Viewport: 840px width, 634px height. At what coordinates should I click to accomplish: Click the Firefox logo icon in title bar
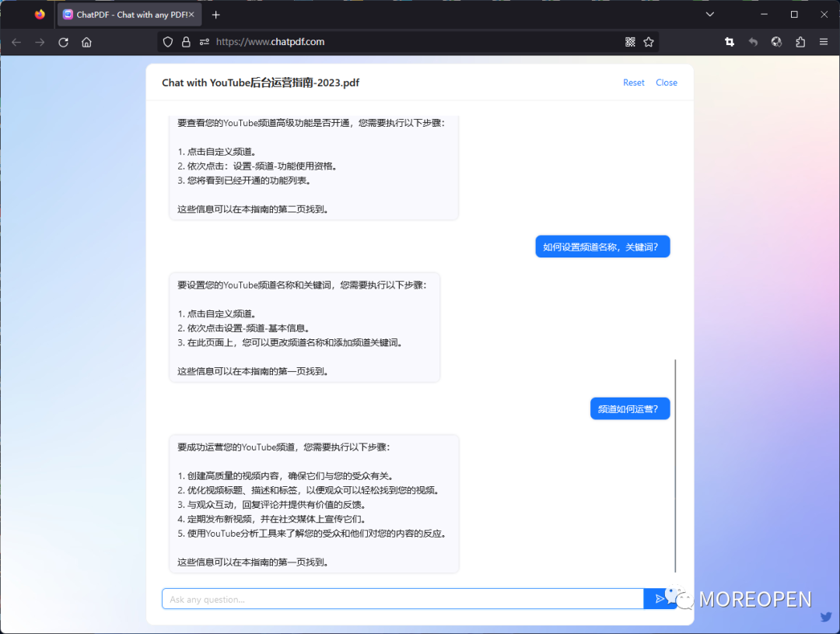[x=40, y=15]
